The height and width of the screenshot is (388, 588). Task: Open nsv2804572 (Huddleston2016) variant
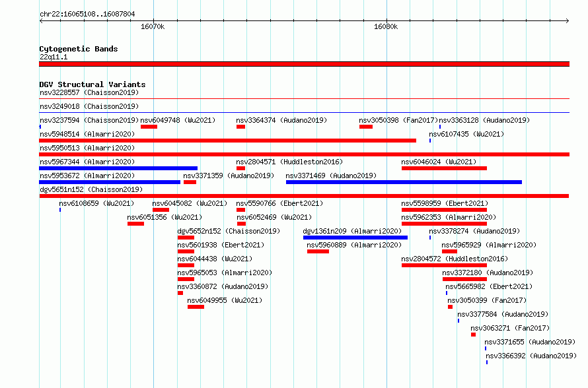point(455,259)
